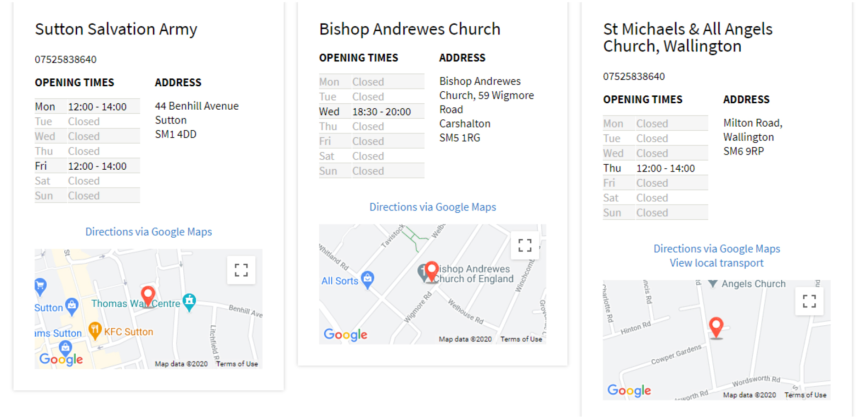This screenshot has width=868, height=417.
Task: Click the Sutton shopping bag marker
Action: click(72, 306)
